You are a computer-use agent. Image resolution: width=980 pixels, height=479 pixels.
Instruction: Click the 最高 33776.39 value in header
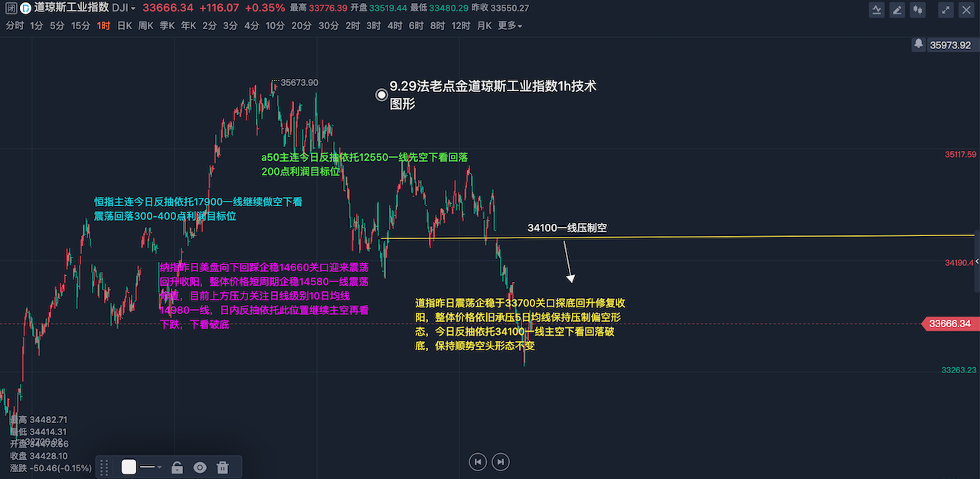319,8
